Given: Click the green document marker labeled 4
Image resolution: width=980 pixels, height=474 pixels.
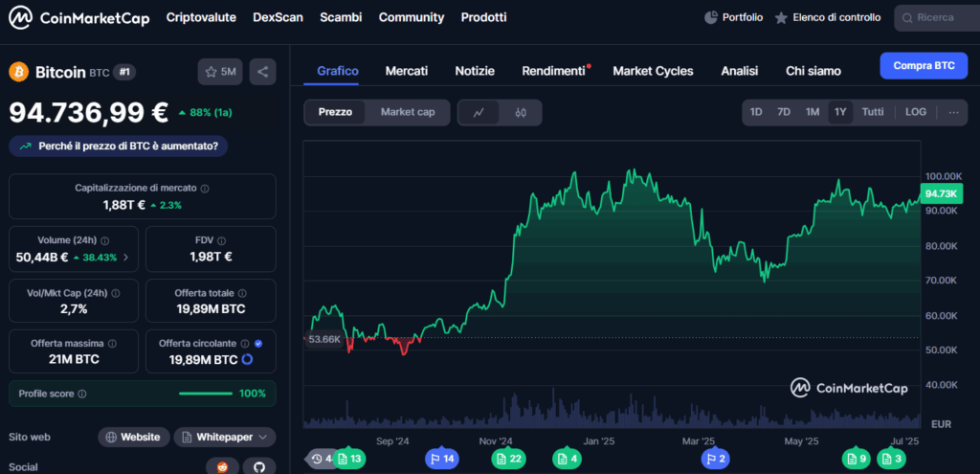Looking at the screenshot, I should click(567, 459).
